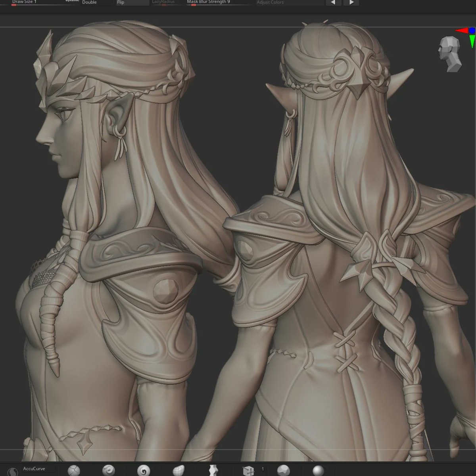Click the yin-yang style icon left of AccuCurve
The height and width of the screenshot is (476, 476).
[x=13, y=471]
